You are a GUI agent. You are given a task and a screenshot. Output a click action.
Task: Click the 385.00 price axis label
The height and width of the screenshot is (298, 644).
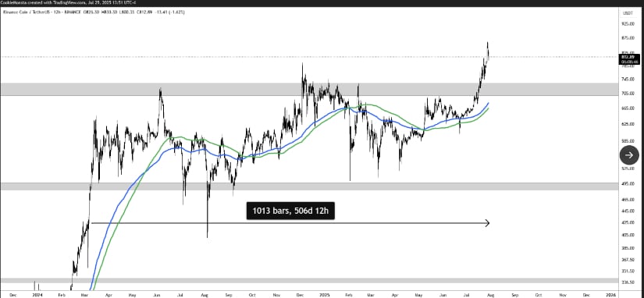click(x=628, y=248)
